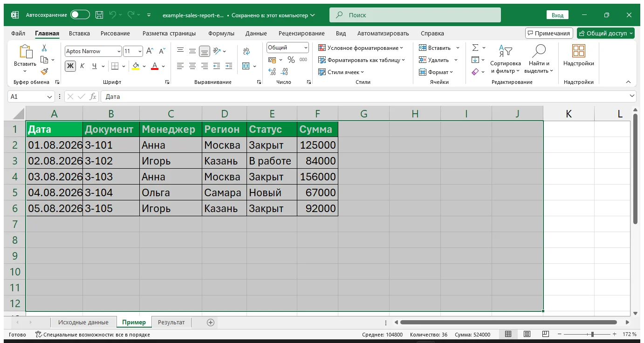Toggle the Автосохранение switch

[80, 15]
